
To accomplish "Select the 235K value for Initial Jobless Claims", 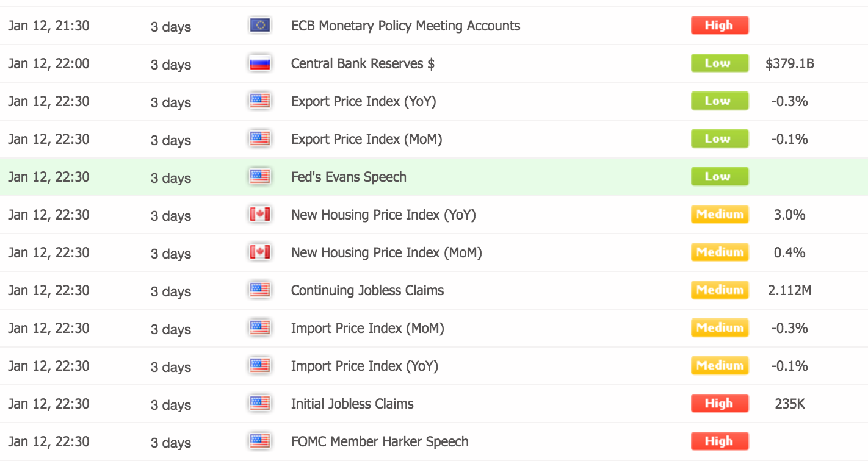I will point(789,404).
